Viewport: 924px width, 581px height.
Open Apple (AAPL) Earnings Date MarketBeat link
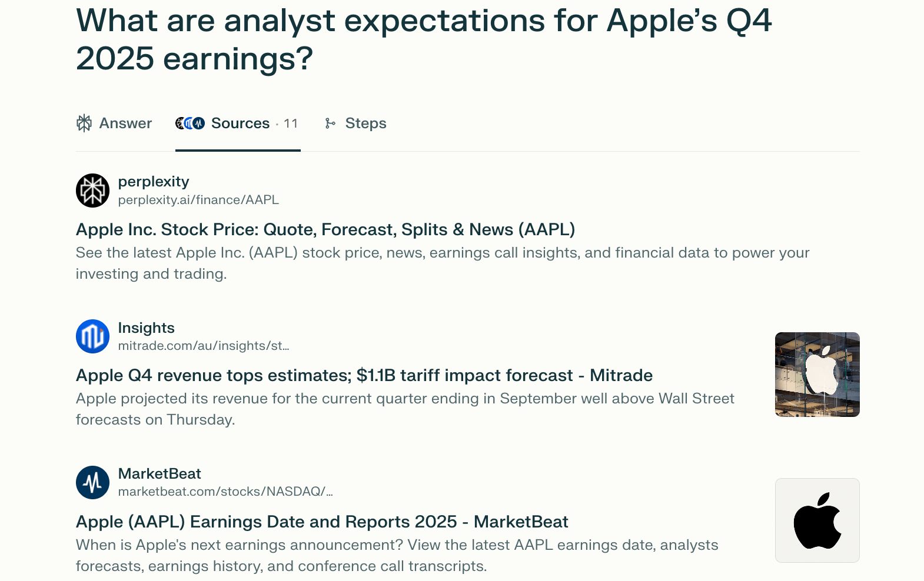tap(322, 522)
